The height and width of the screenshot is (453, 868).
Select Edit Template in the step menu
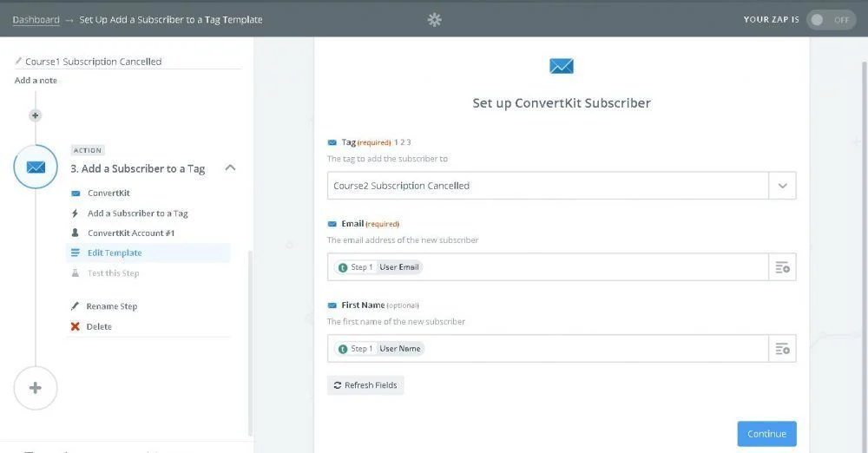[115, 253]
